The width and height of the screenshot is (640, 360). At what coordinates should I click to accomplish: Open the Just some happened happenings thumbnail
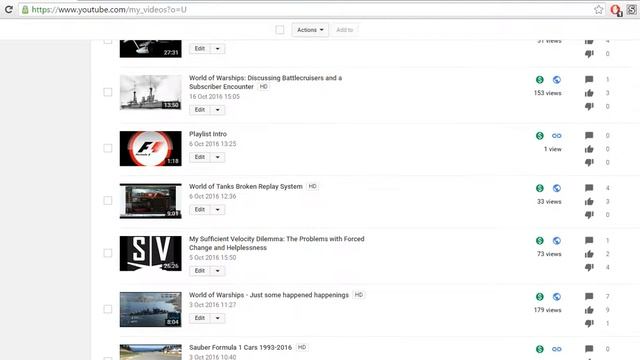coord(151,309)
